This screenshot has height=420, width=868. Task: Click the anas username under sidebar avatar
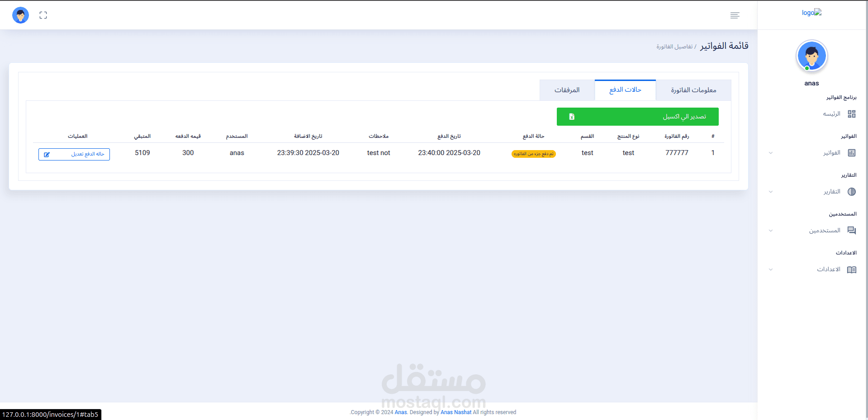(x=811, y=83)
